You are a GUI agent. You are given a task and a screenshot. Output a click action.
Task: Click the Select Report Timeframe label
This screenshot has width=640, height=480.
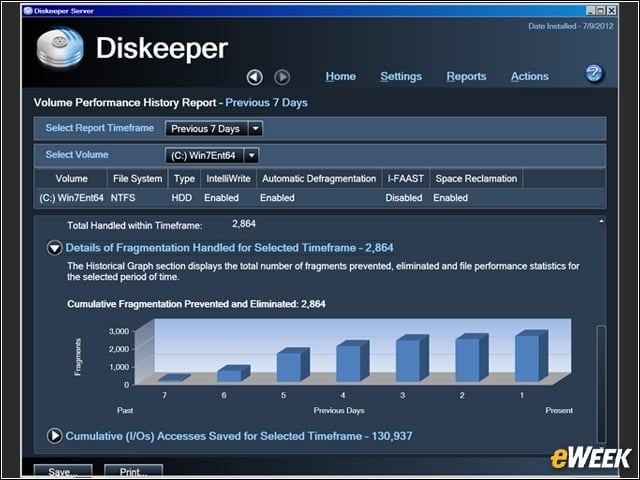(100, 128)
